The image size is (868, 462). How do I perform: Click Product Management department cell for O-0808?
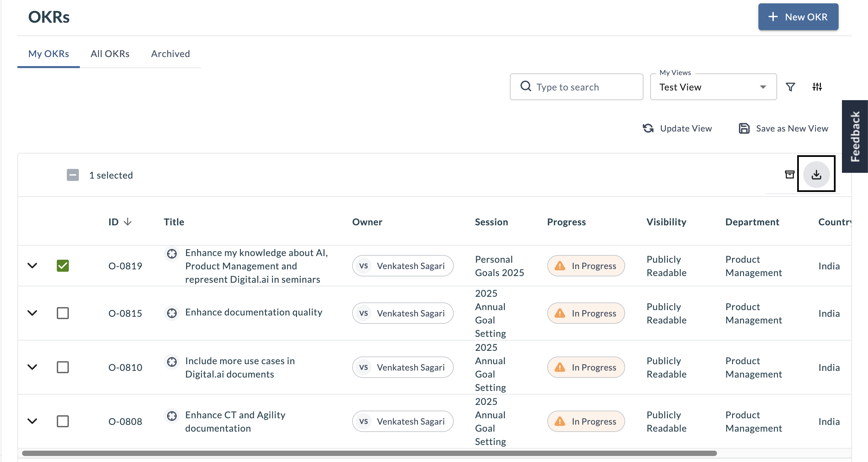(753, 422)
